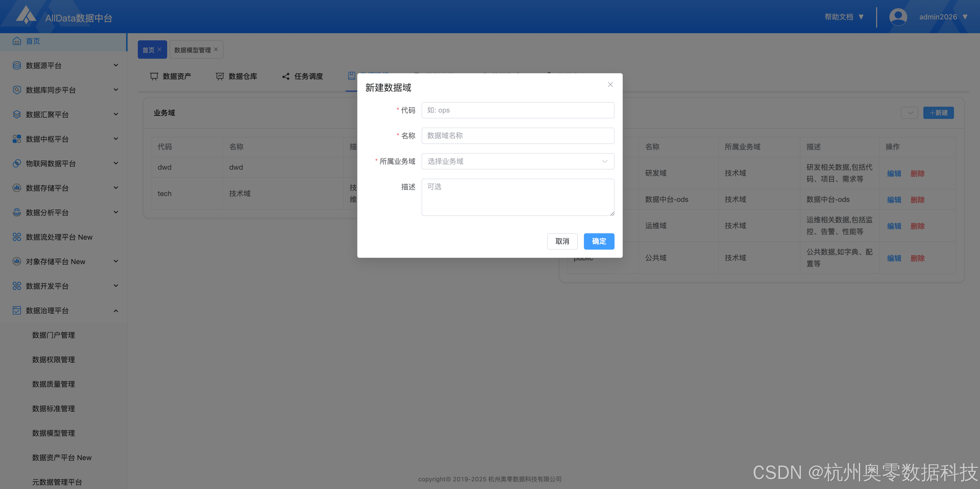
Task: Open the 数据仓库 tab
Action: pyautogui.click(x=236, y=77)
